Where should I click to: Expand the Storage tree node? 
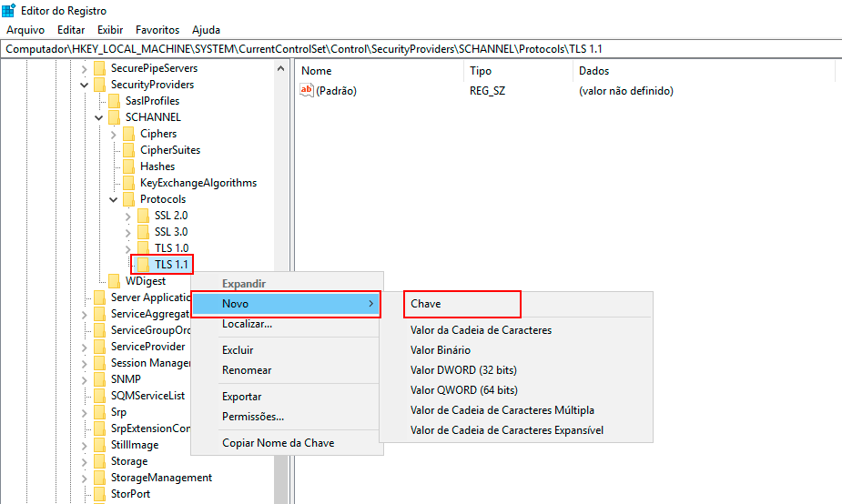(x=85, y=462)
